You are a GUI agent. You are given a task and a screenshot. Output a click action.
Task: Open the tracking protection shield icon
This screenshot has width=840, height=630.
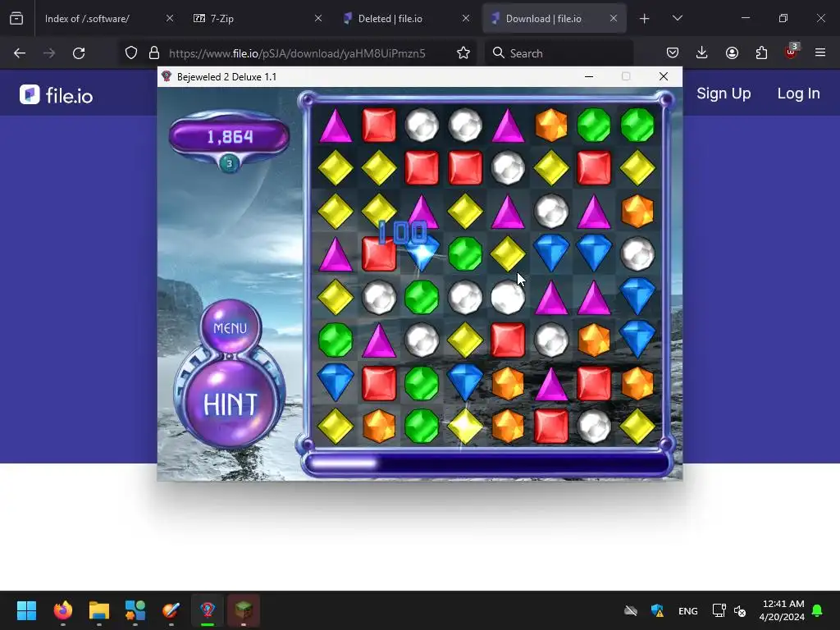131,53
